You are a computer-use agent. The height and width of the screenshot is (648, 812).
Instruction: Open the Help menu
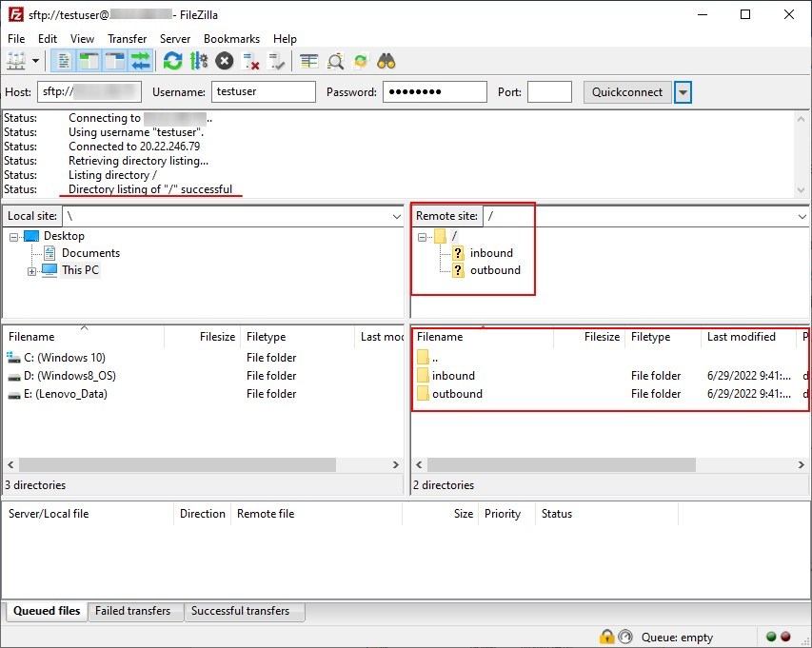click(x=285, y=39)
